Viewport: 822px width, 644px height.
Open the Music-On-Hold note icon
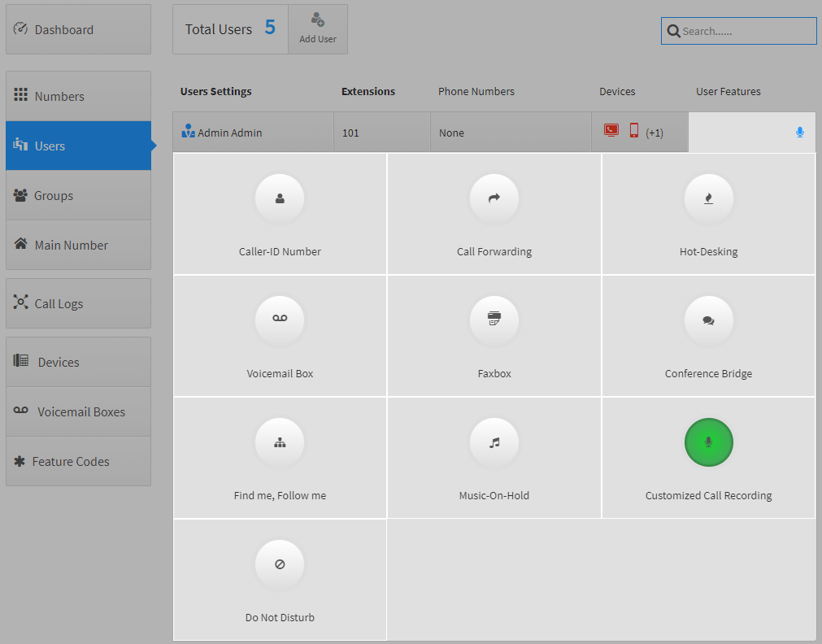click(x=494, y=442)
